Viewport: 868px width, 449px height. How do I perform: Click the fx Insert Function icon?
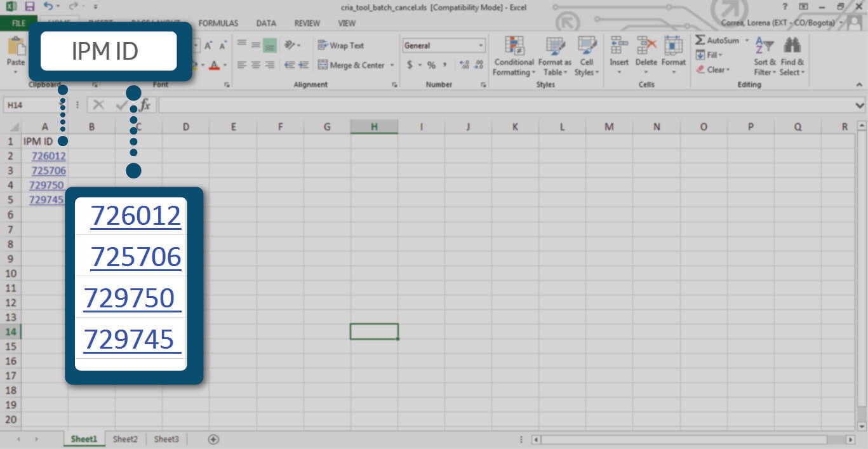(x=145, y=105)
